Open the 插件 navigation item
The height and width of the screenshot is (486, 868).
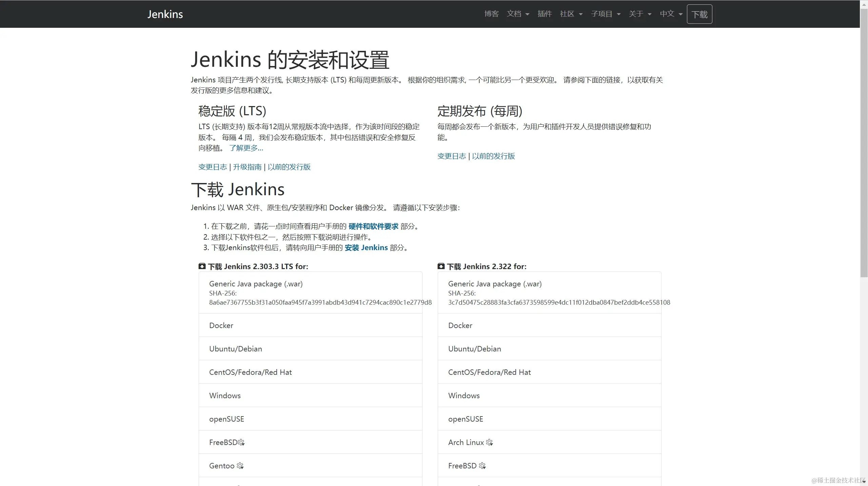click(x=545, y=14)
